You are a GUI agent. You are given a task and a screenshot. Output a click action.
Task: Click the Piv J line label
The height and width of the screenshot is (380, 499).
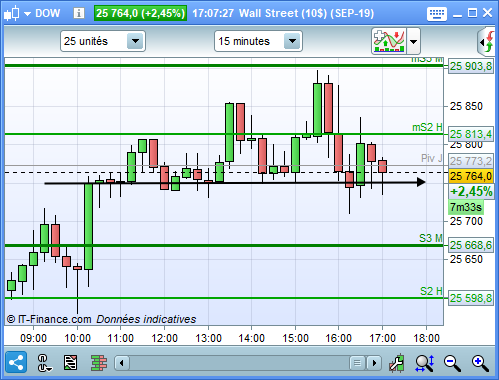pos(432,158)
